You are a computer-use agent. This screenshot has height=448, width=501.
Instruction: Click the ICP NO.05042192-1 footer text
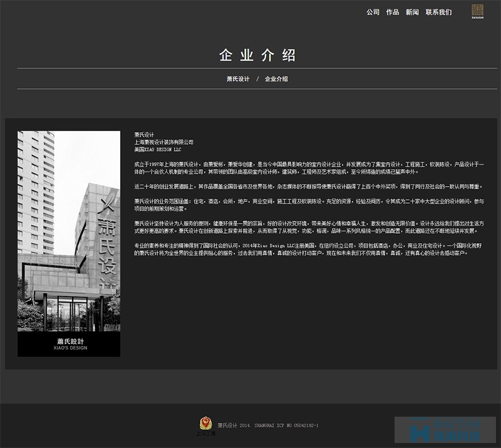pyautogui.click(x=297, y=425)
